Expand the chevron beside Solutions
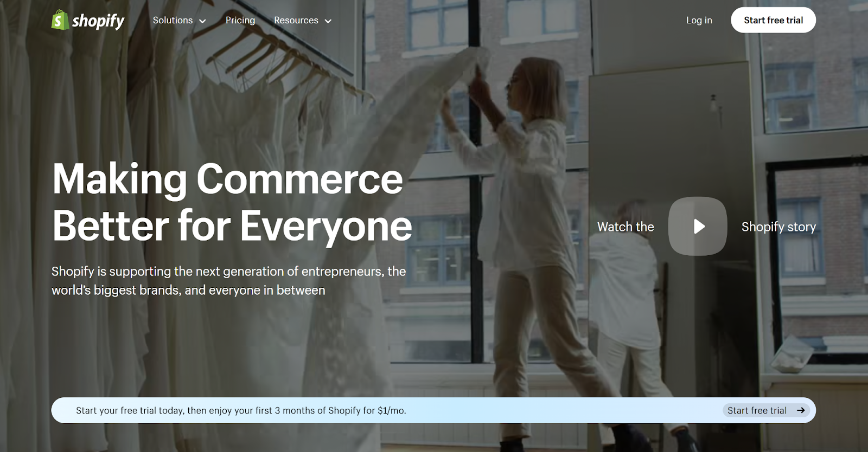868x452 pixels. tap(202, 21)
